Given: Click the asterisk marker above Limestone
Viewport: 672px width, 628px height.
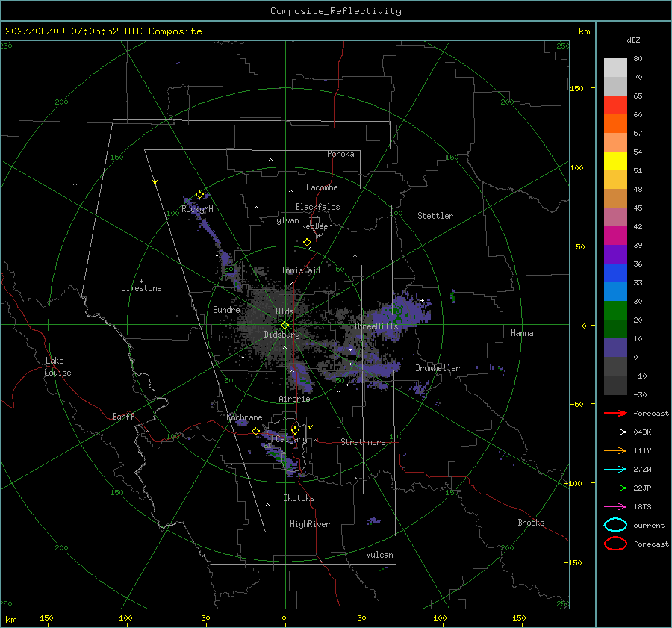Looking at the screenshot, I should point(141,282).
